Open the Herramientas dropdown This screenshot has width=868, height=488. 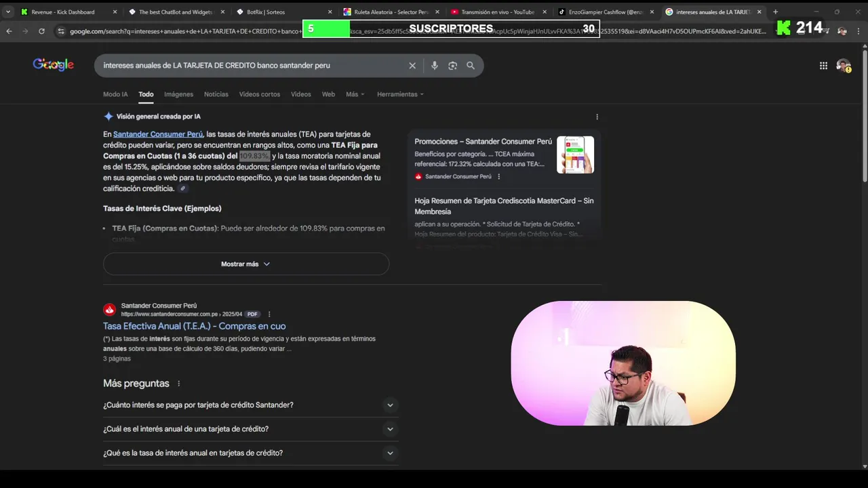[400, 94]
